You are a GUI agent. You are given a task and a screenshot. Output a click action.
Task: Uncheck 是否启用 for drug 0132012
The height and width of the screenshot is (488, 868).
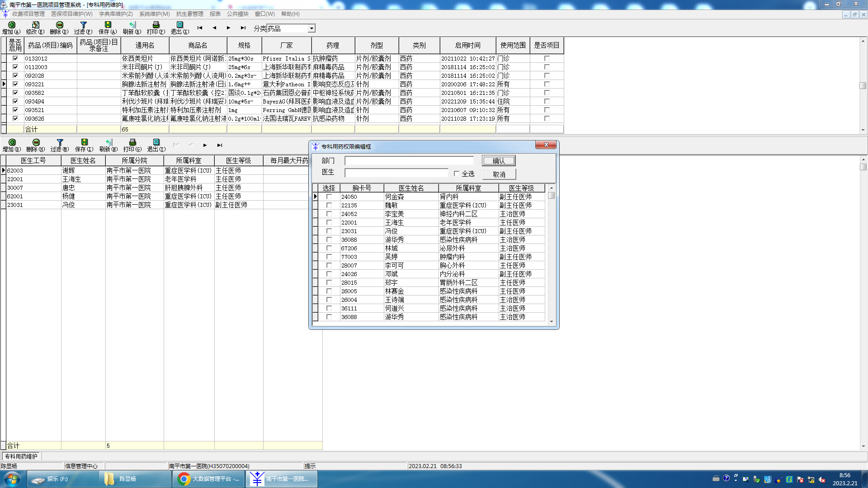point(15,58)
